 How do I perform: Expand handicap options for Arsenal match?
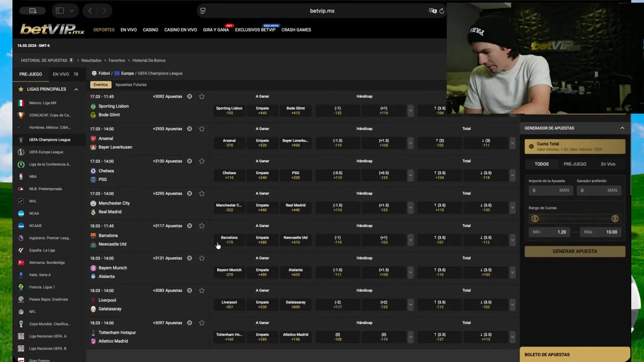[x=410, y=143]
